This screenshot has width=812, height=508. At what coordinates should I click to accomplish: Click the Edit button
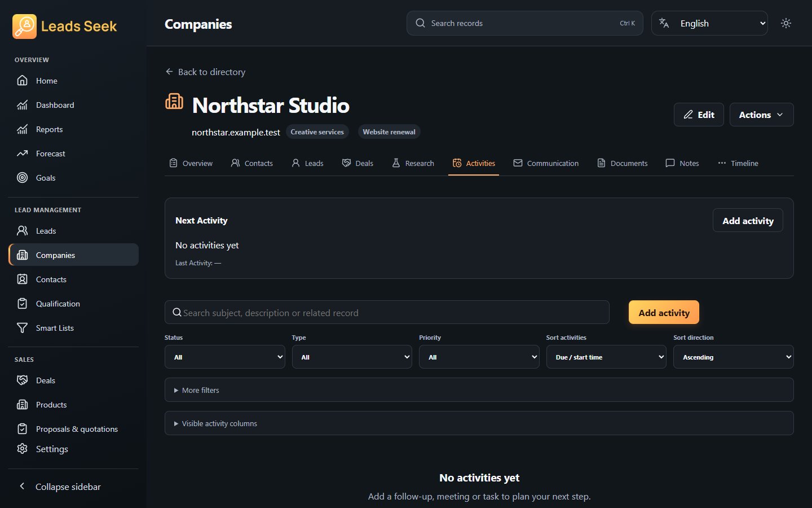[699, 115]
